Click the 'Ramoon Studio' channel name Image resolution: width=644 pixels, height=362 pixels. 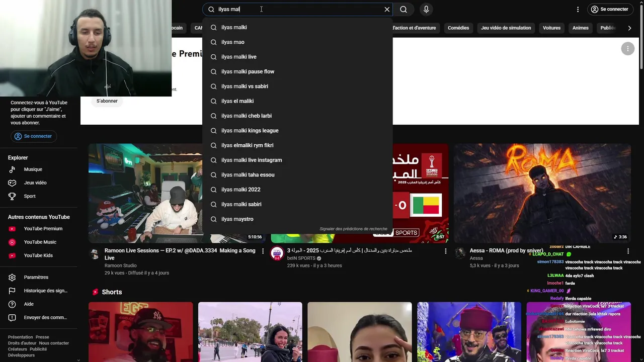coord(121,265)
